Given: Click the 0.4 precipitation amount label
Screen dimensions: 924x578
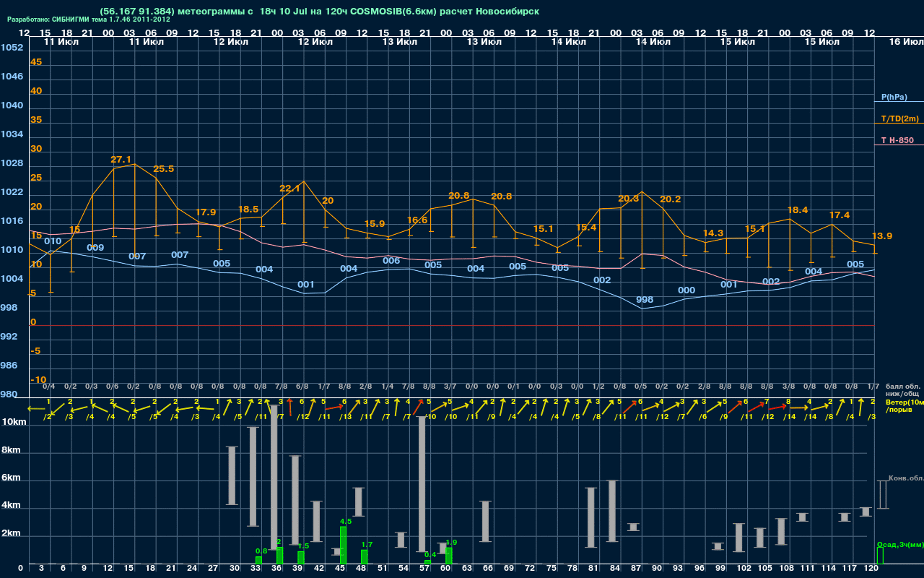Looking at the screenshot, I should pos(430,555).
